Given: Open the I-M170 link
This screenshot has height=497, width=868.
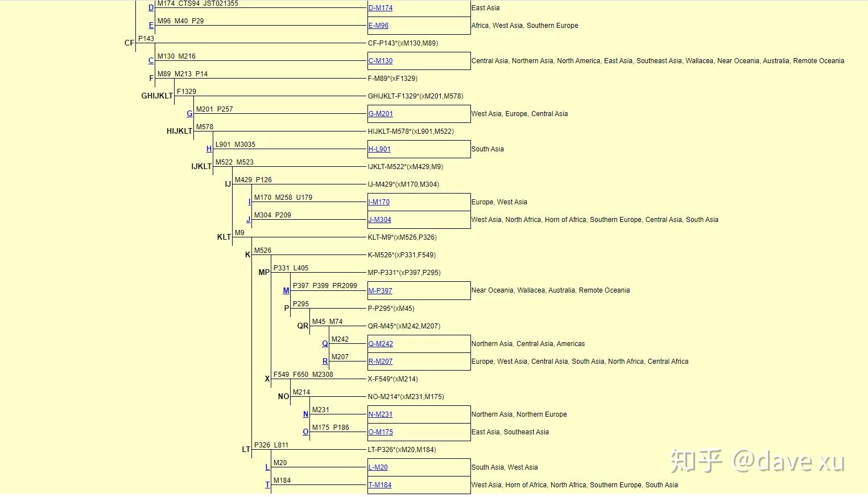Looking at the screenshot, I should [379, 202].
